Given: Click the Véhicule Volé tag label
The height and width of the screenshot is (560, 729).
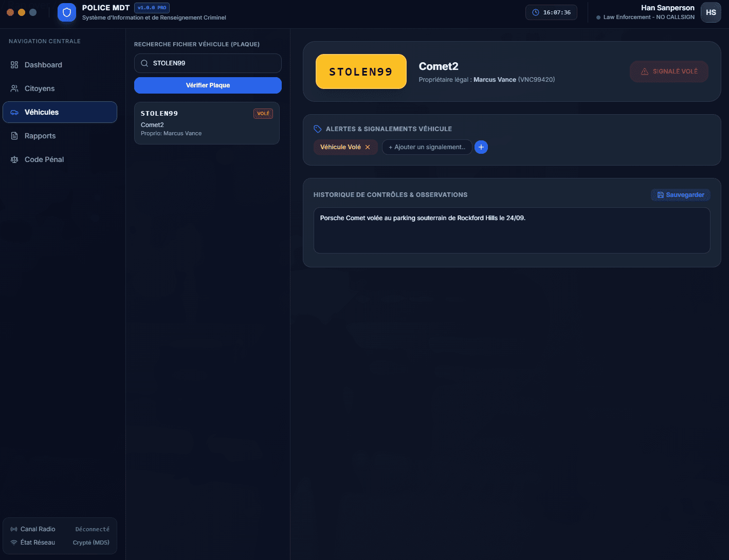Looking at the screenshot, I should [x=340, y=147].
